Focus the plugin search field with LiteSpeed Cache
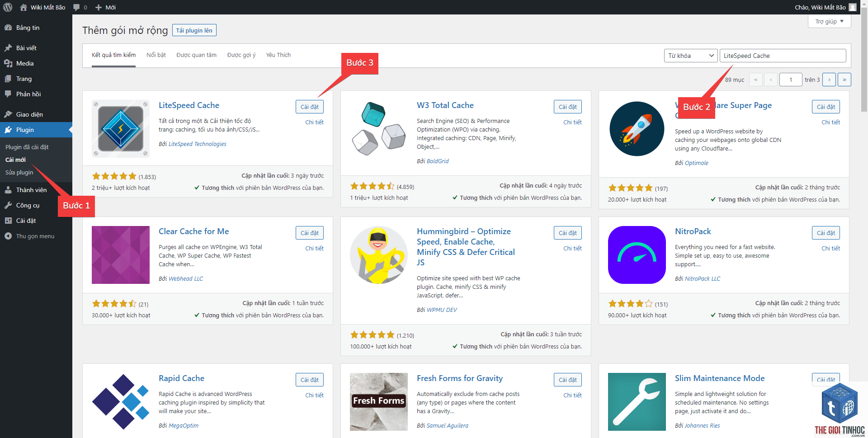 (x=783, y=56)
